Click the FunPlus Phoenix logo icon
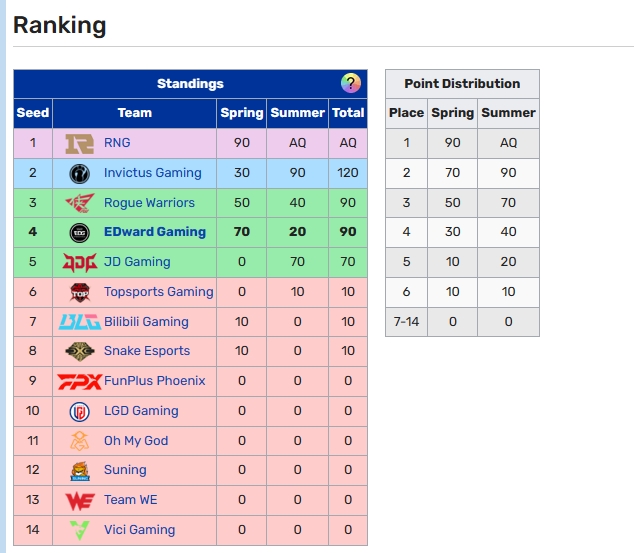 [79, 381]
